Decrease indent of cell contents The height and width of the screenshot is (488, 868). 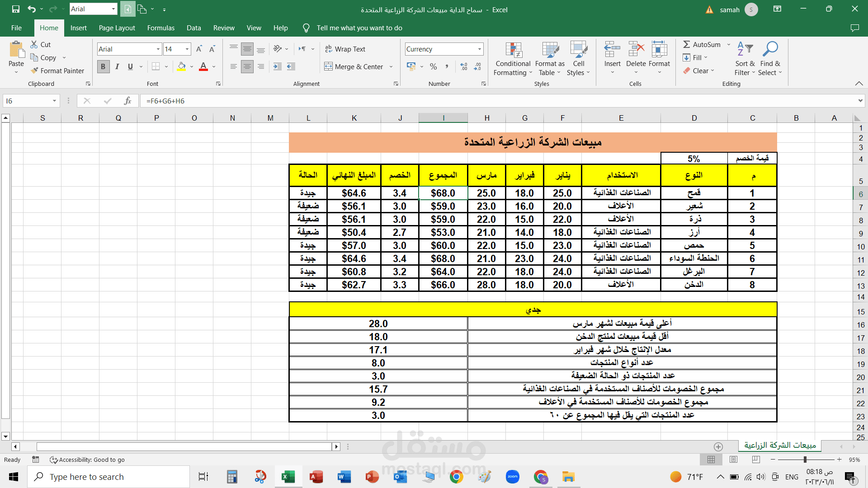pyautogui.click(x=291, y=66)
